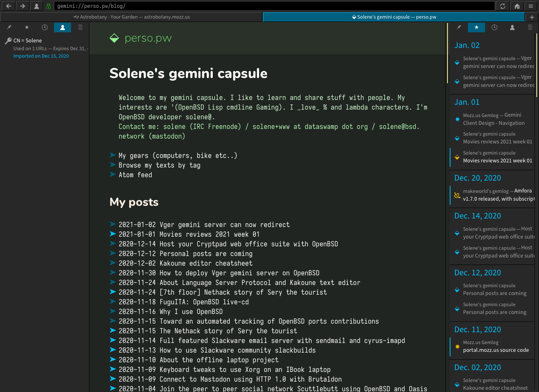Switch to the Astrobotany Your Garden tab
539x392 pixels.
click(132, 17)
